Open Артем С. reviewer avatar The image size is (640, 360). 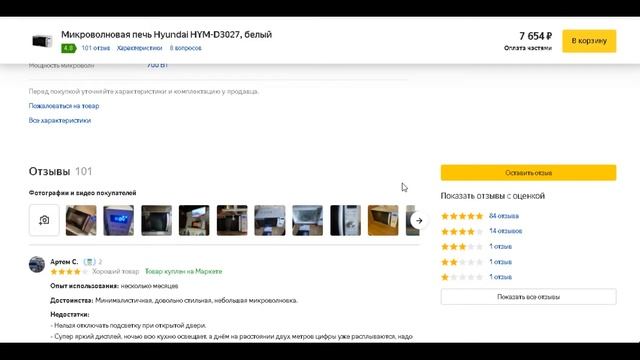pos(37,264)
